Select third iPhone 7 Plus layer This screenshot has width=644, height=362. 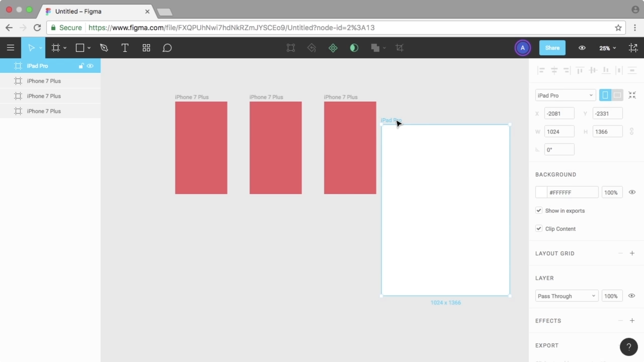[x=50, y=111]
